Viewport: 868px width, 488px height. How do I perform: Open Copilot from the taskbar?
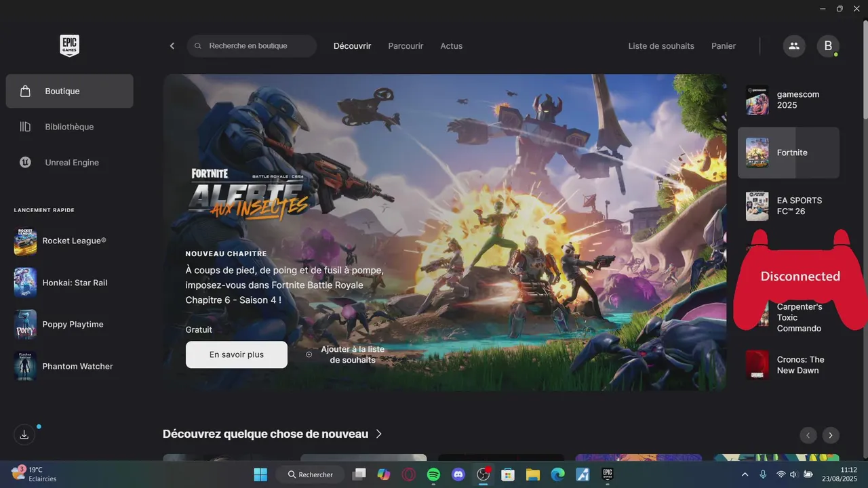point(384,474)
